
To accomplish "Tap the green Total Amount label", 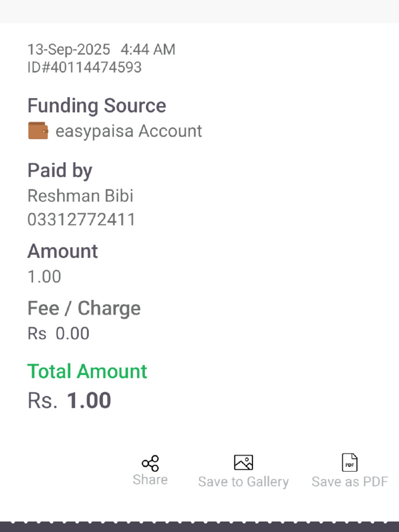I will pos(87,371).
